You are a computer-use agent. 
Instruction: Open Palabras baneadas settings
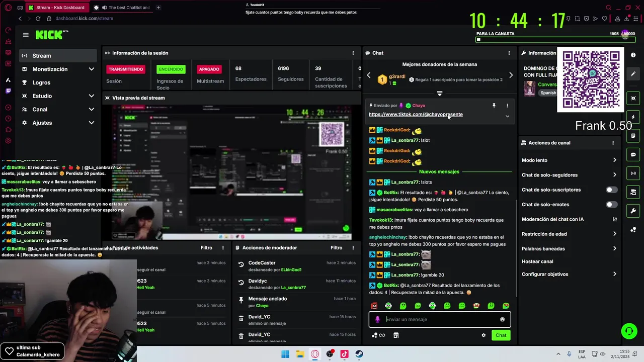coord(569,248)
